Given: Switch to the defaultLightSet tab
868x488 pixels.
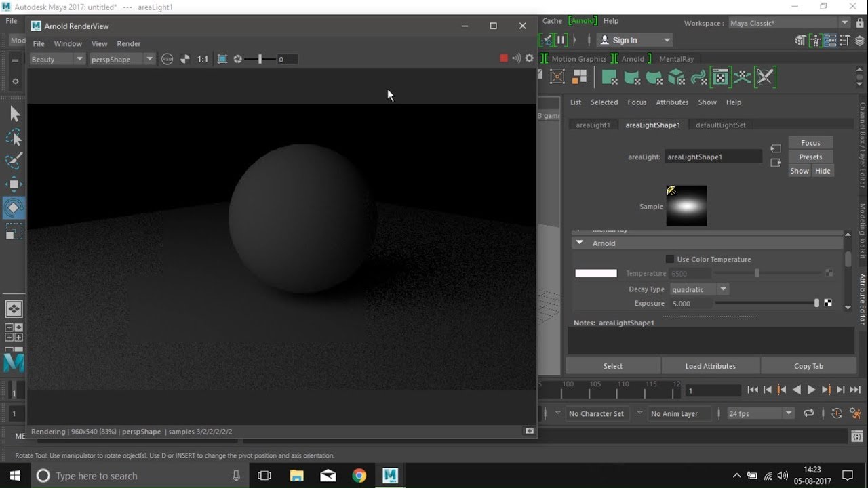Looking at the screenshot, I should (x=720, y=125).
